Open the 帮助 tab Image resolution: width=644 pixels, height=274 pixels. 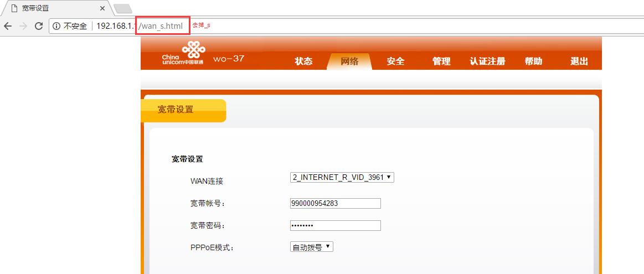[533, 61]
